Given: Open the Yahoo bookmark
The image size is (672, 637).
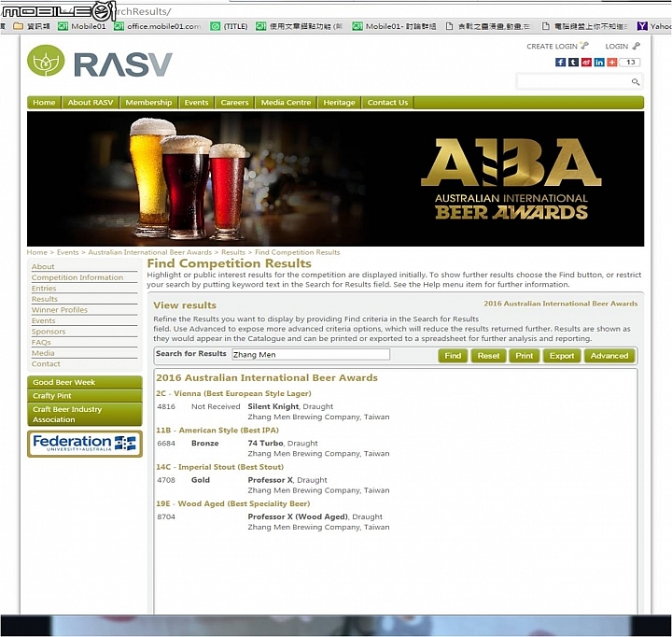Looking at the screenshot, I should pyautogui.click(x=654, y=26).
